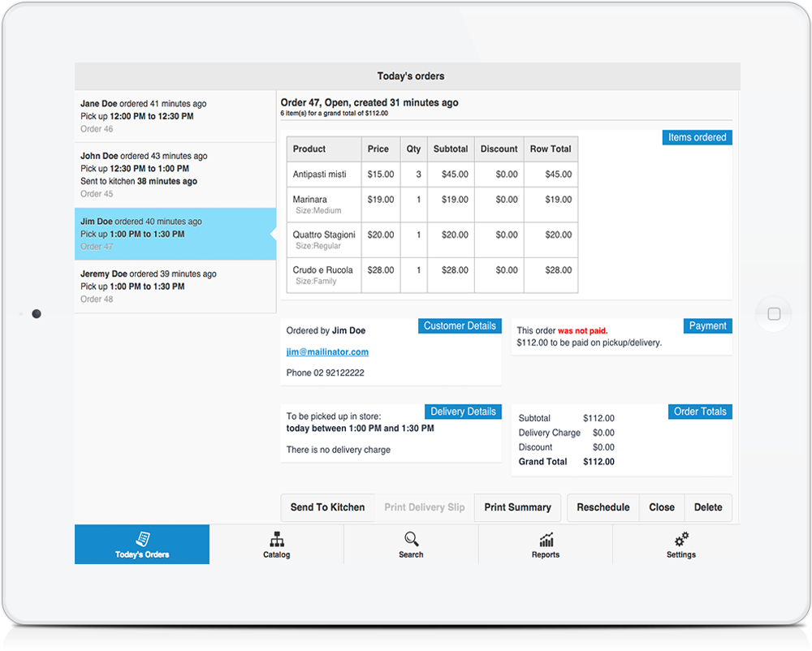Viewport: 812px width, 651px height.
Task: Delete order 47 with the Delete button
Action: 708,507
